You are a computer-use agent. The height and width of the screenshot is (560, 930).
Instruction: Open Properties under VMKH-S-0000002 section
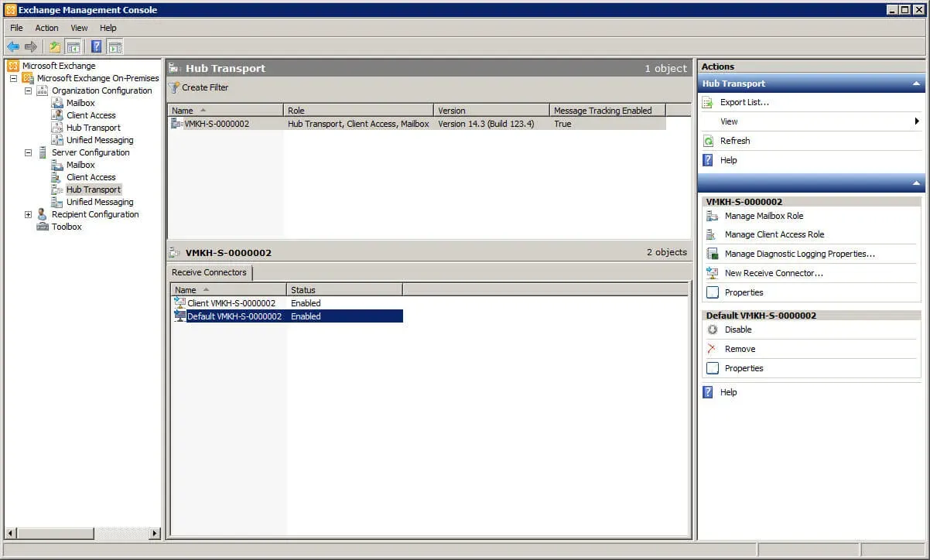pyautogui.click(x=744, y=292)
